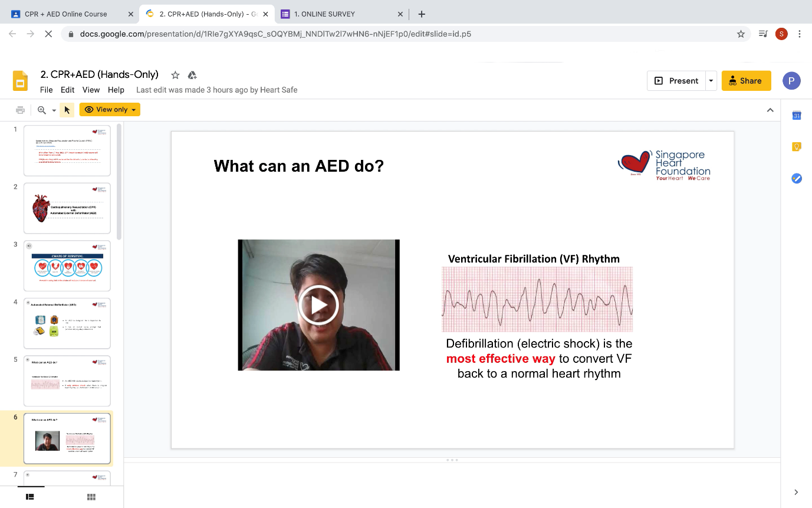Open the File menu
The image size is (812, 508).
[46, 90]
